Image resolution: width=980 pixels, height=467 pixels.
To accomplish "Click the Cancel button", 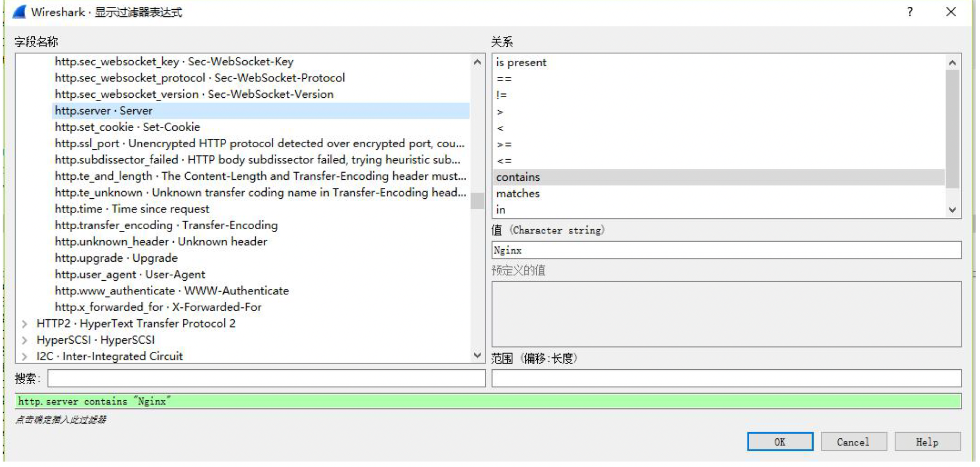I will click(853, 442).
